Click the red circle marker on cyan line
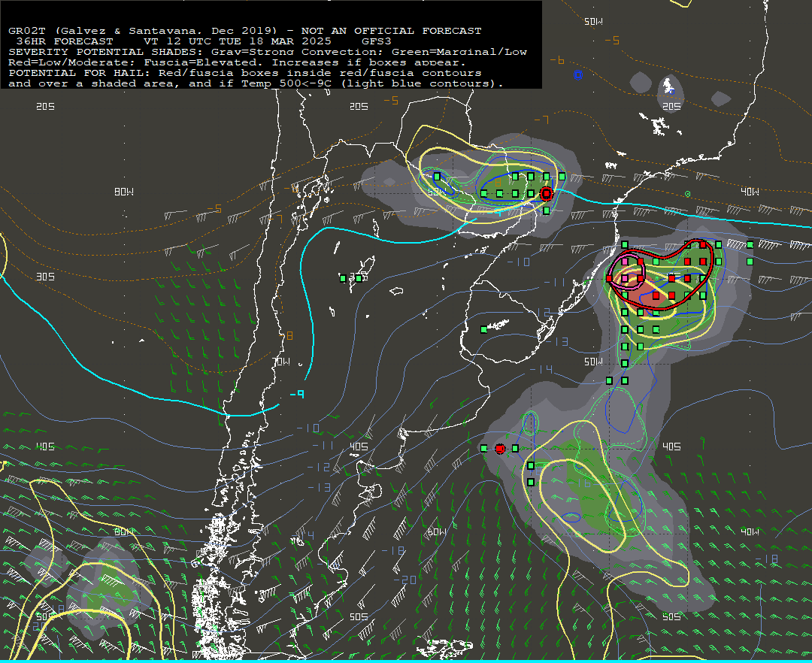This screenshot has width=812, height=663. tap(547, 194)
